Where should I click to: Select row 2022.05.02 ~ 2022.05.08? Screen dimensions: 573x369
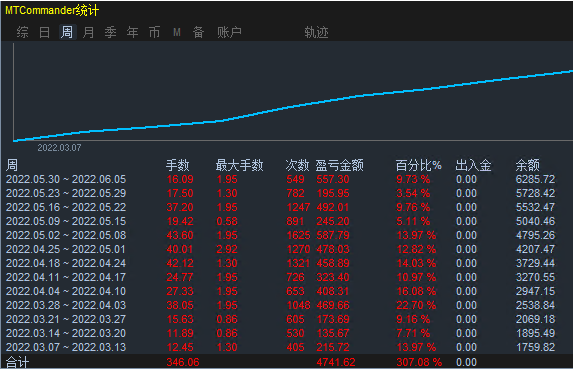pos(281,235)
